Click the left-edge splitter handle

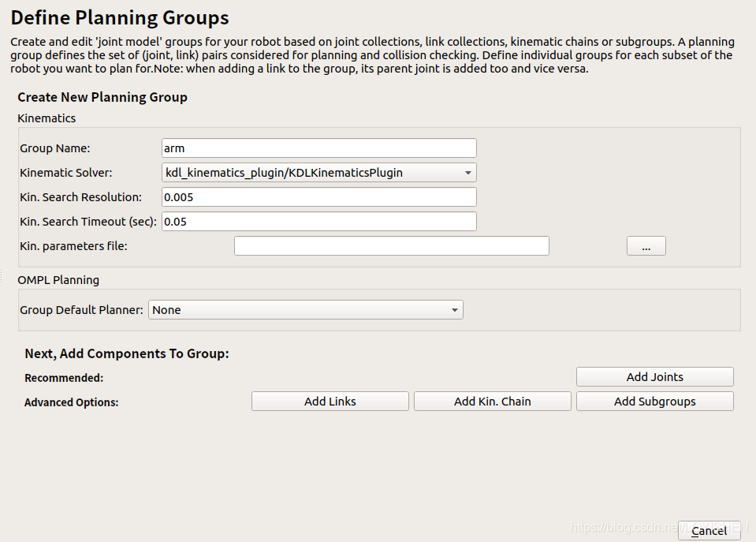(x=2, y=276)
